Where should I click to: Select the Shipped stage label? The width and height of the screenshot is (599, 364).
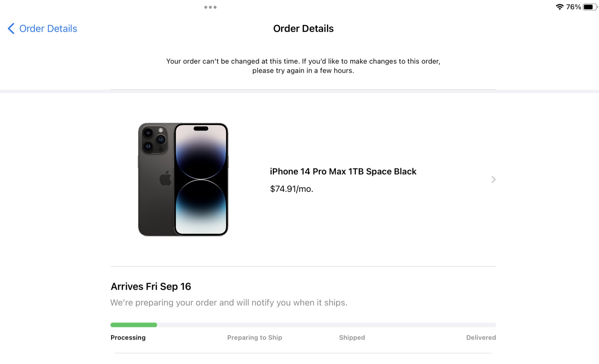(352, 338)
